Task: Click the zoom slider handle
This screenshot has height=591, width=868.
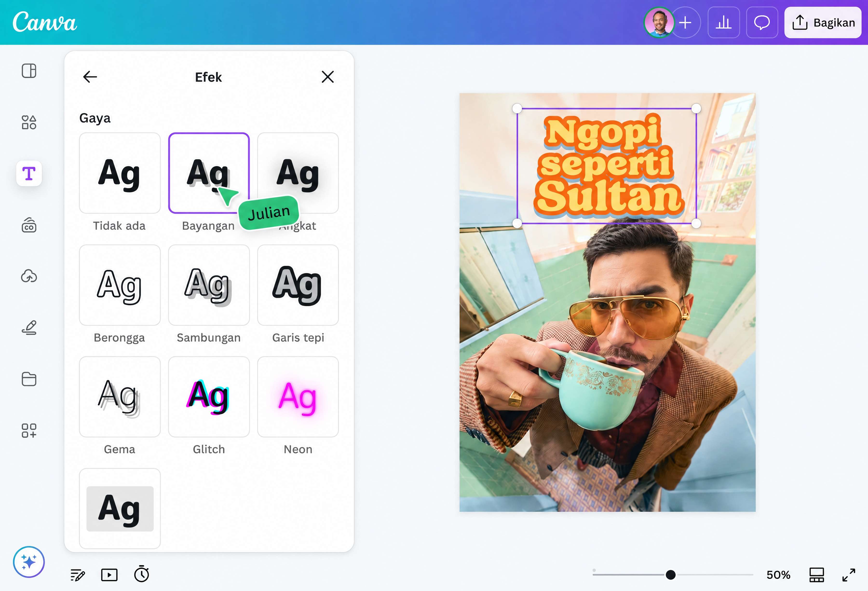Action: [x=671, y=575]
